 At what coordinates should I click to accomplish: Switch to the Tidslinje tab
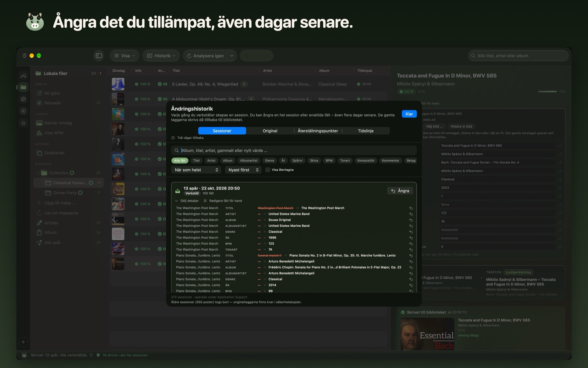(x=366, y=131)
